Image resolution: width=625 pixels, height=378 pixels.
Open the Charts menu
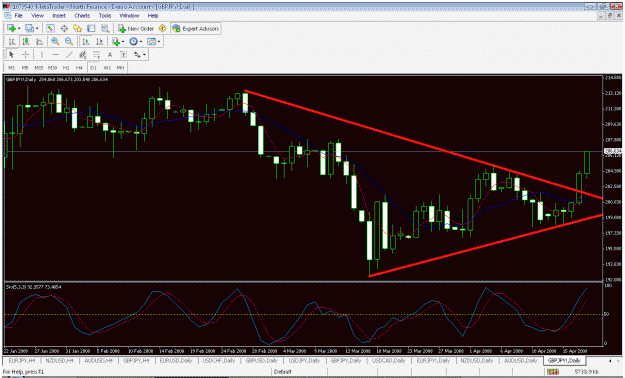click(x=82, y=16)
